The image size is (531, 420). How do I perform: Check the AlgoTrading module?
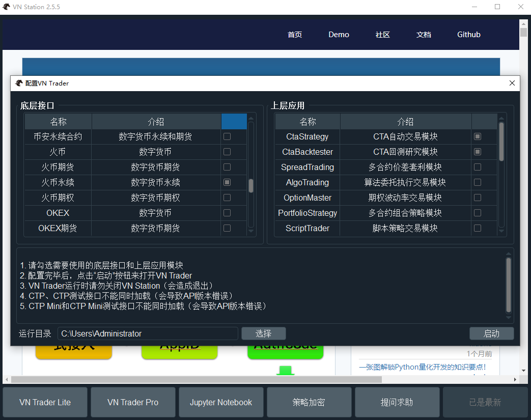click(x=477, y=182)
